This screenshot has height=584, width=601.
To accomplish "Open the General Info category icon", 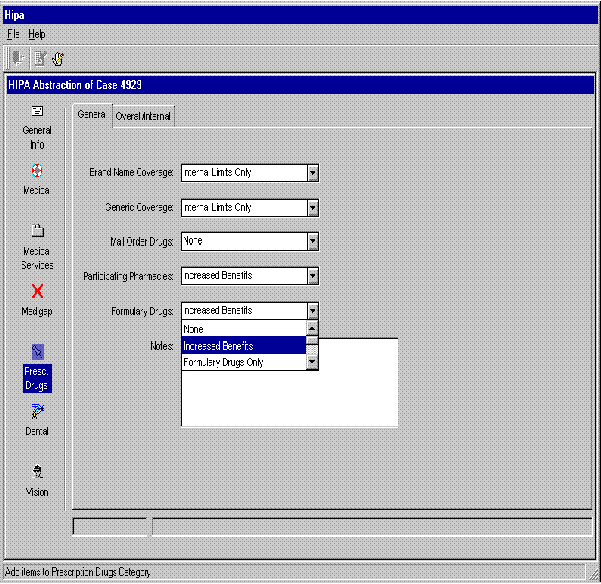I will tap(37, 112).
